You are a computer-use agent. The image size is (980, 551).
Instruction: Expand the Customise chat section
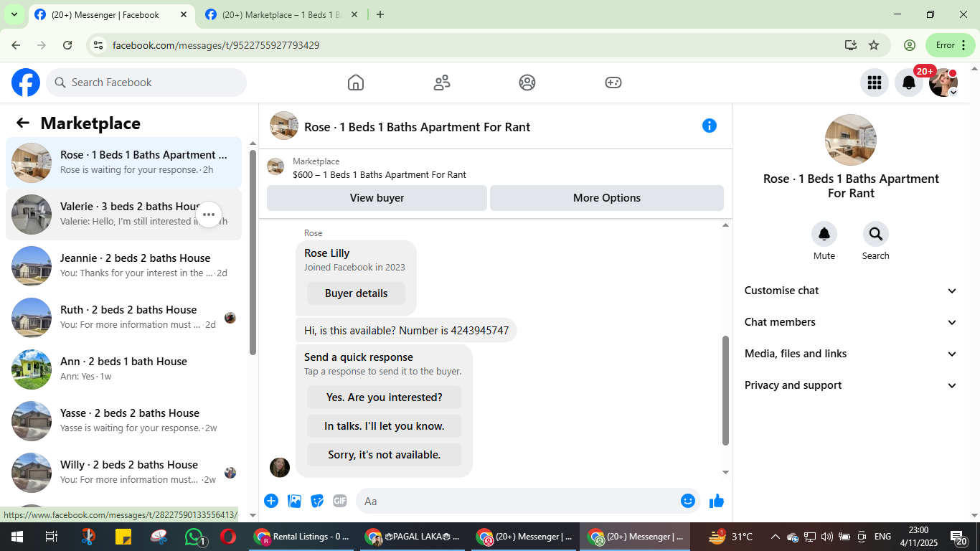click(x=851, y=291)
